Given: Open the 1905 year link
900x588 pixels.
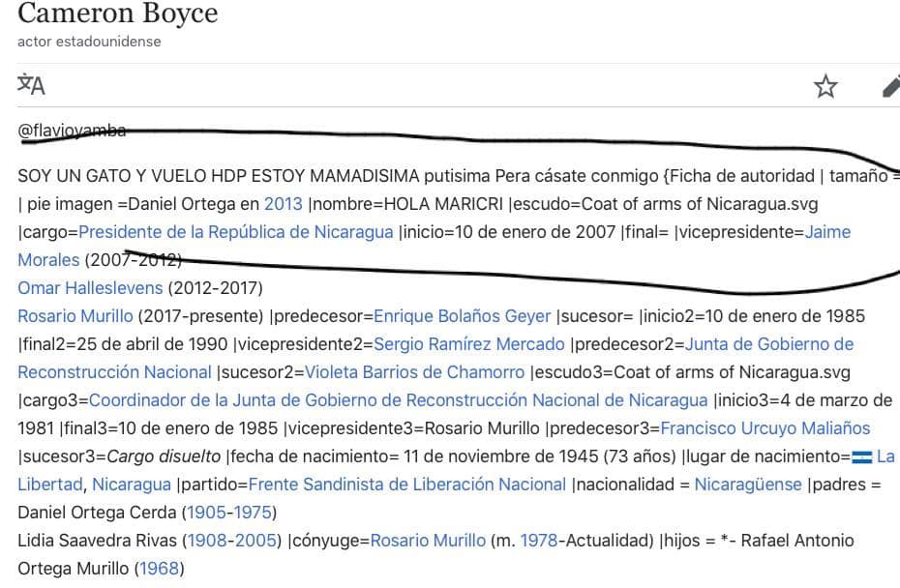Looking at the screenshot, I should point(206,513).
